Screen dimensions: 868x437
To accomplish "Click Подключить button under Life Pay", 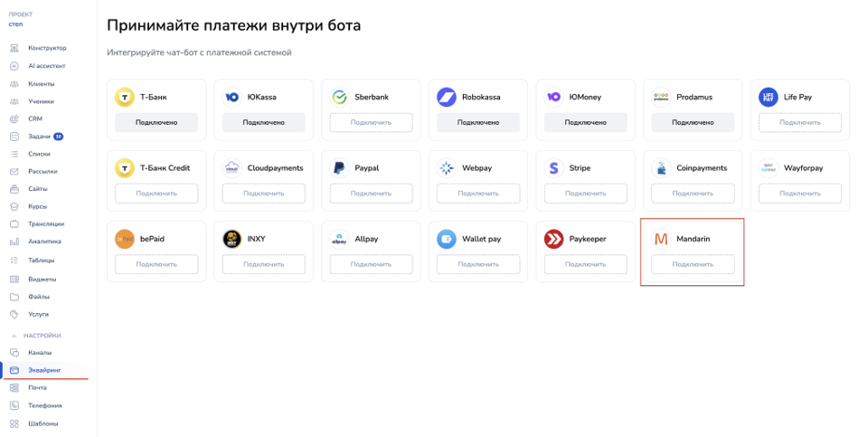I will pos(800,122).
